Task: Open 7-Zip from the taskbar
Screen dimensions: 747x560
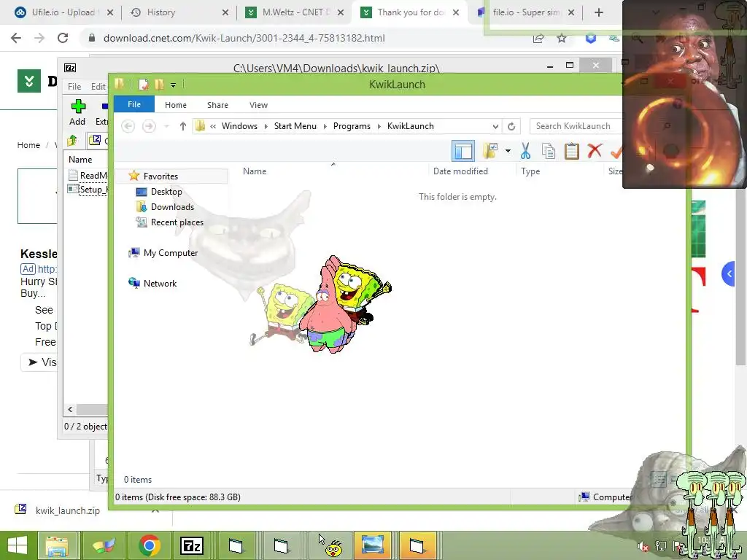Action: (192, 545)
